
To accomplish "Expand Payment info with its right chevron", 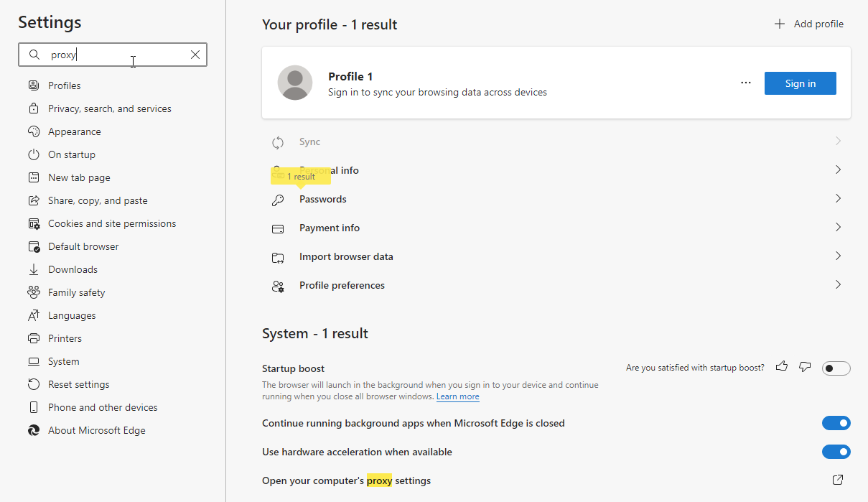I will pyautogui.click(x=838, y=228).
